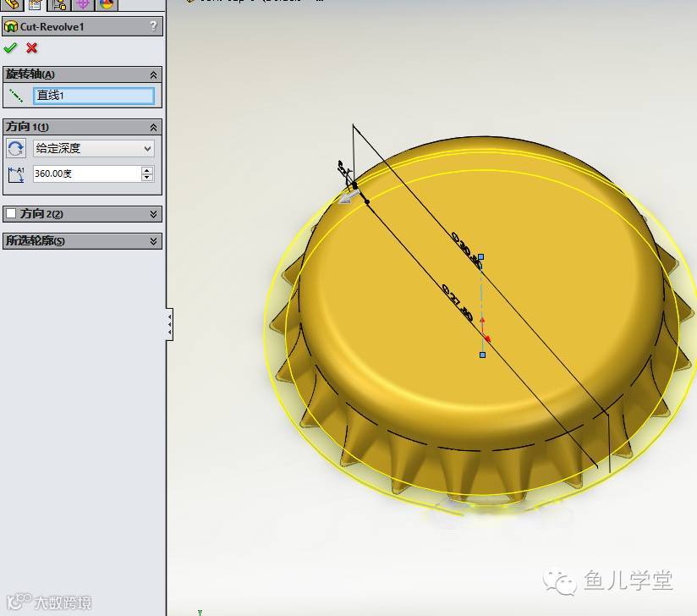The image size is (697, 616).
Task: Enable the 方向 2(2) checkbox
Action: pos(11,213)
